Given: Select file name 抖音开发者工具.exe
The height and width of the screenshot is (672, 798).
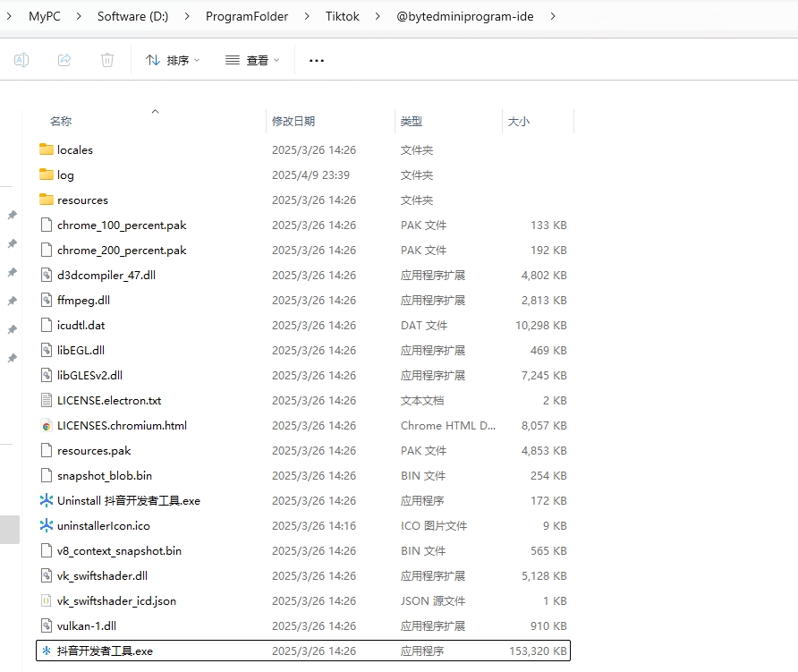Looking at the screenshot, I should click(105, 651).
